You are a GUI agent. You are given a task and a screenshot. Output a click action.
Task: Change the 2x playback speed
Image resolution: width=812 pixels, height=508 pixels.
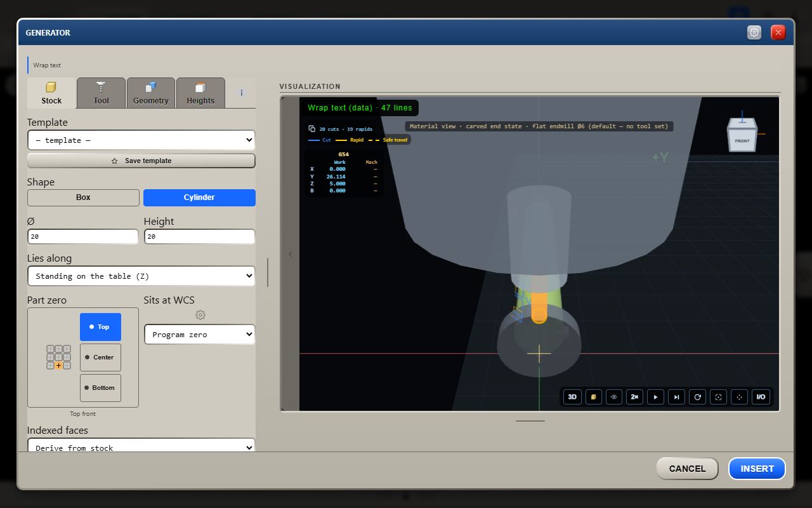[x=634, y=397]
